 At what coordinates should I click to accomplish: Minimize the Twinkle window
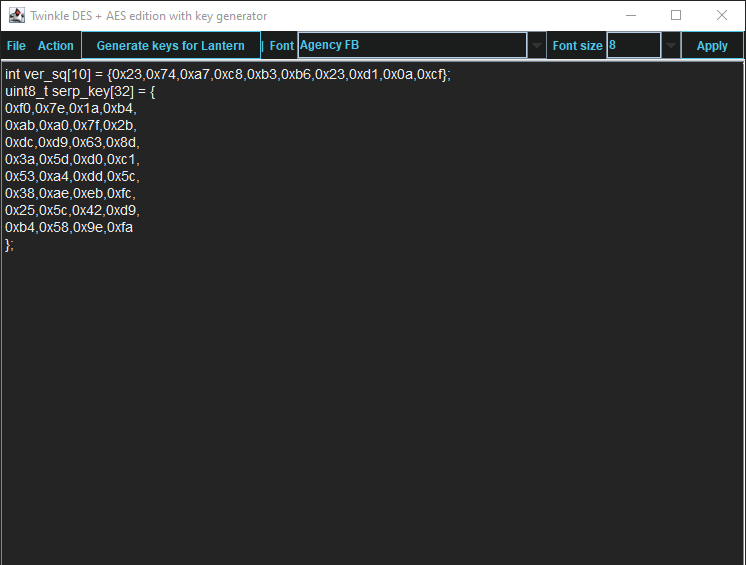coord(631,16)
